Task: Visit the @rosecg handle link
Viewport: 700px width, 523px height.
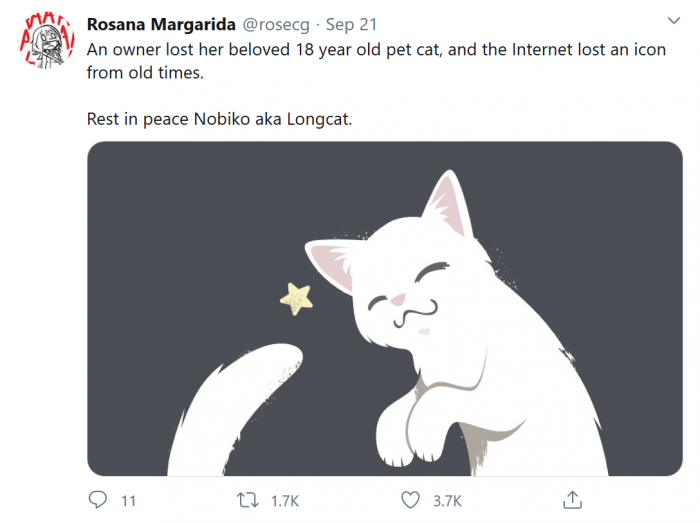Action: coord(278,24)
